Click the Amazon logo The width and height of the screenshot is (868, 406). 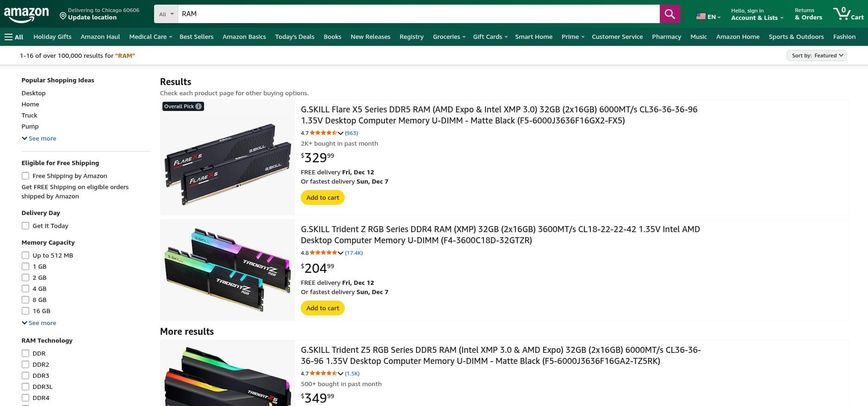pos(27,13)
